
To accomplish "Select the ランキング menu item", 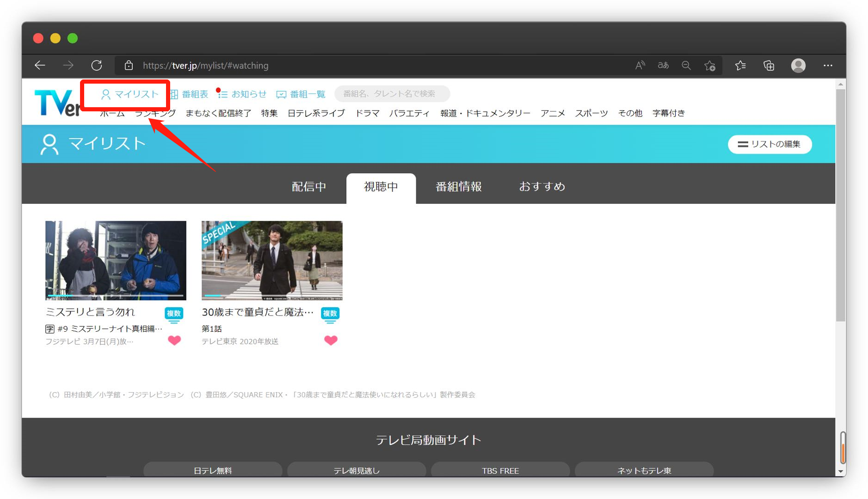I will click(x=155, y=113).
